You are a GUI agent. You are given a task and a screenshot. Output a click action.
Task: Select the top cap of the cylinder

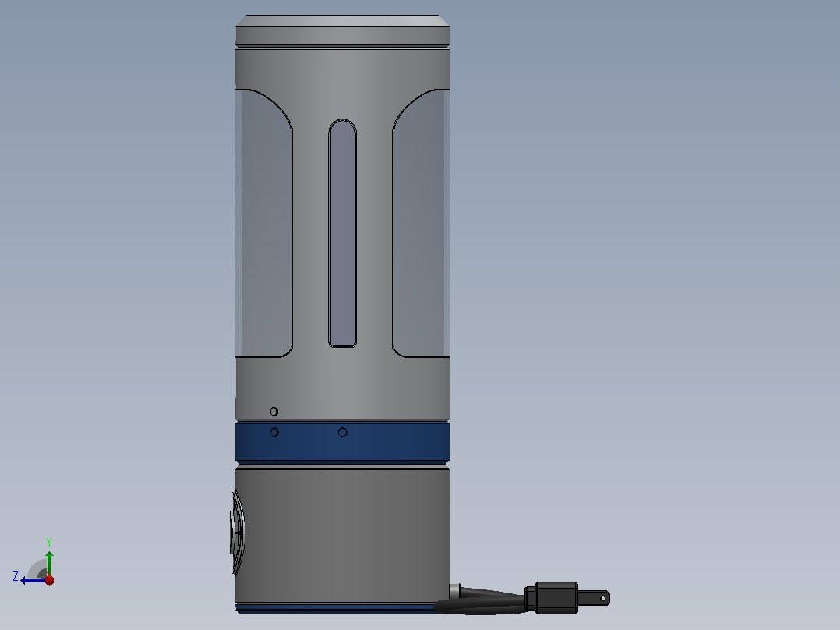coord(342,30)
